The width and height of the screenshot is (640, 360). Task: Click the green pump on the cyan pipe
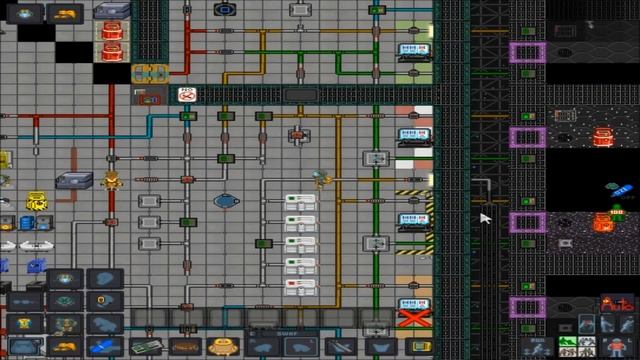(188, 116)
